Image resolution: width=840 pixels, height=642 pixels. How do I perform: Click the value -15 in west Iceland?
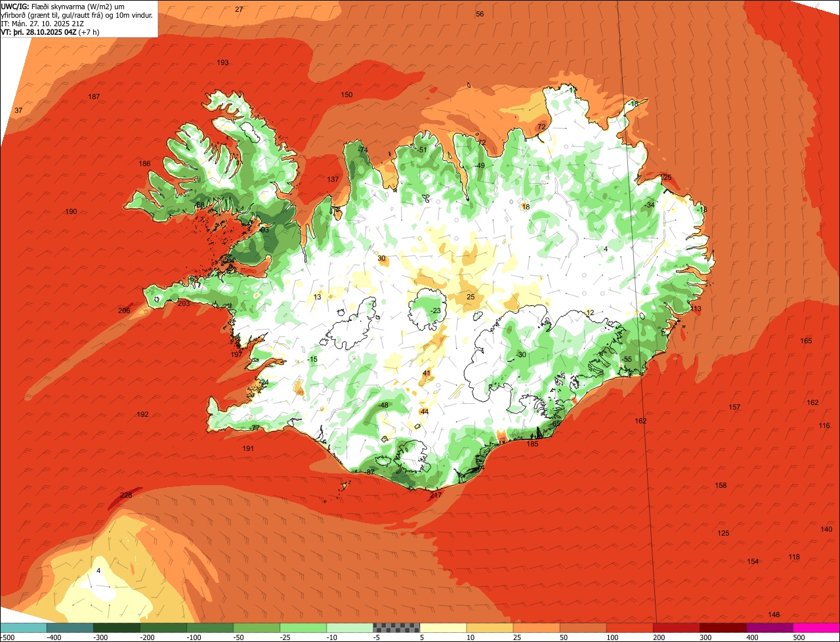312,359
